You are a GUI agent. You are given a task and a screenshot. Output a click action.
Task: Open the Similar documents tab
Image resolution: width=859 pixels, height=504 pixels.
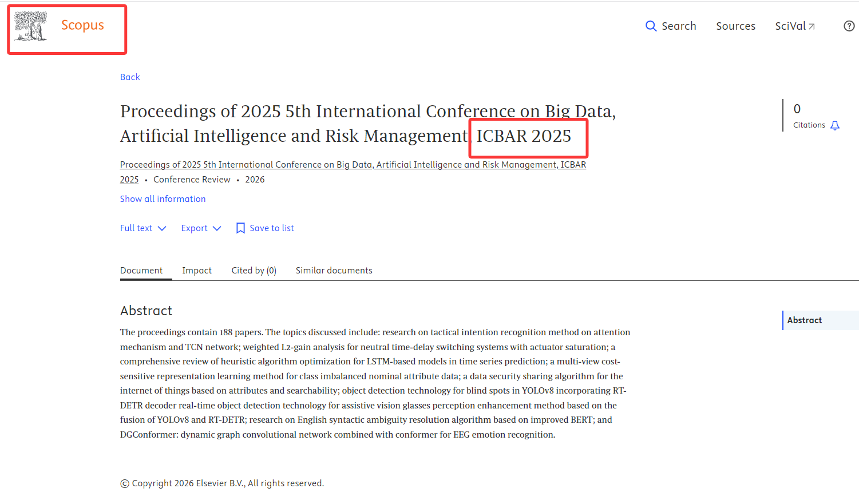tap(334, 271)
